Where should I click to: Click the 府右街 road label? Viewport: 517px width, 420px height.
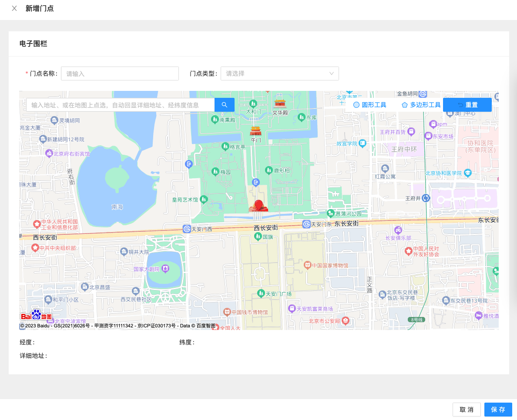pos(71,177)
